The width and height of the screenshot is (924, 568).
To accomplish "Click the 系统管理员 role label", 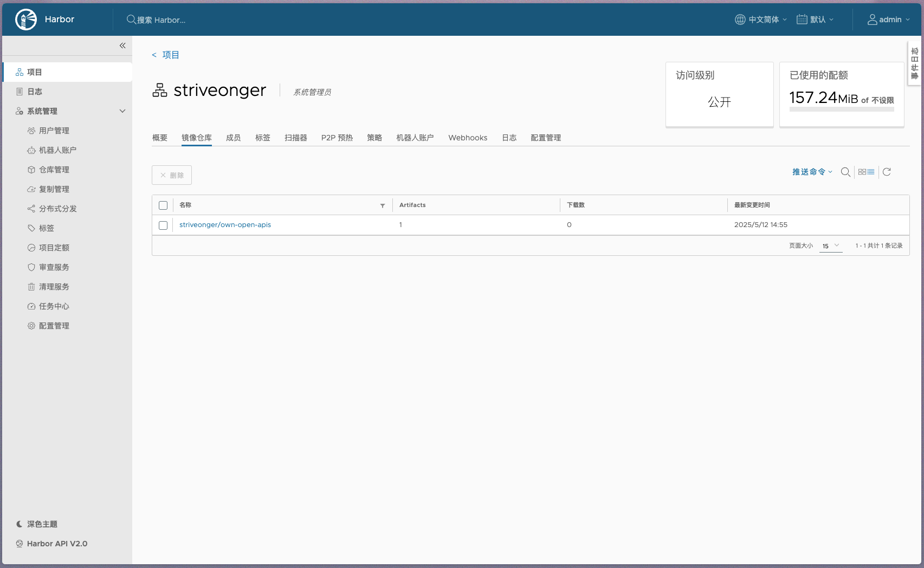I will pyautogui.click(x=312, y=92).
